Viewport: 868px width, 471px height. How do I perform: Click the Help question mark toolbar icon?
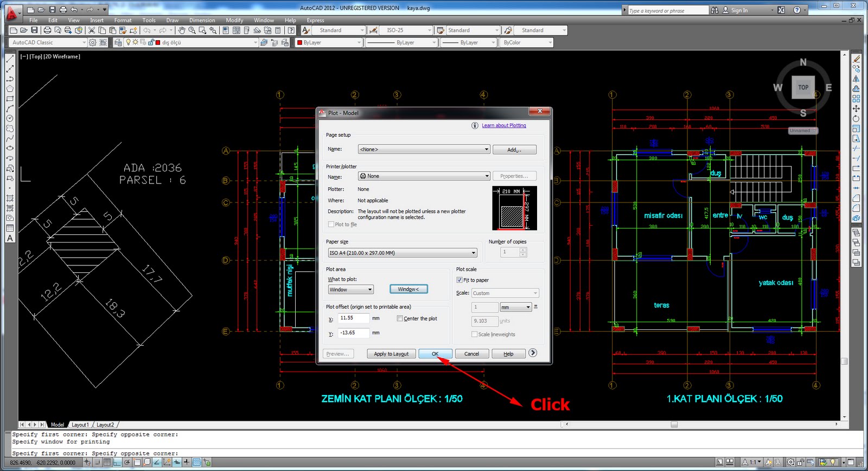(x=291, y=30)
